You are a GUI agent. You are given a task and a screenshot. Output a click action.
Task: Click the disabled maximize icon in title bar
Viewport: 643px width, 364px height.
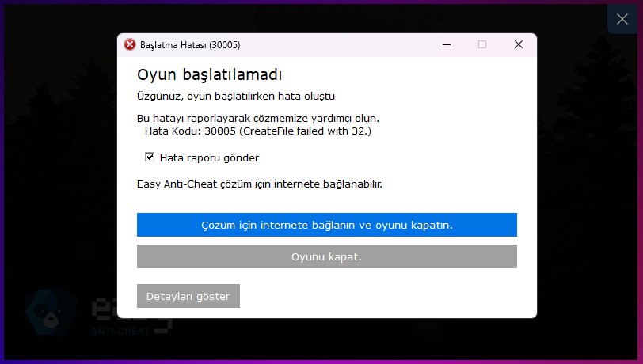[x=482, y=44]
